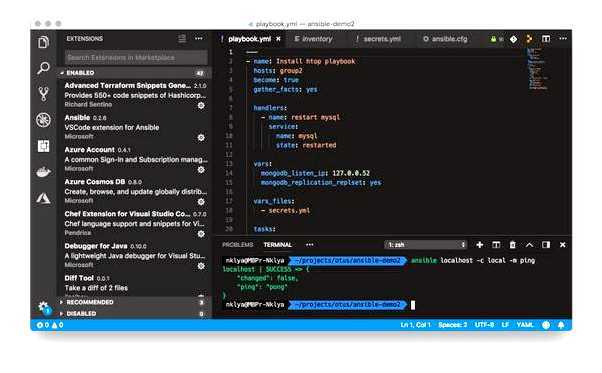Switch to the TERMINAL panel tab
The height and width of the screenshot is (373, 602).
(278, 245)
